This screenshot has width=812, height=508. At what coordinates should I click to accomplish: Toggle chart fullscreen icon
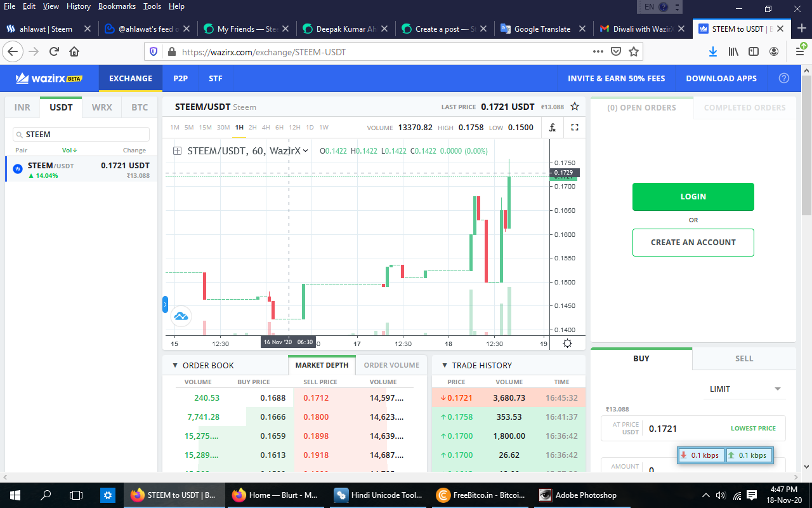pyautogui.click(x=575, y=127)
